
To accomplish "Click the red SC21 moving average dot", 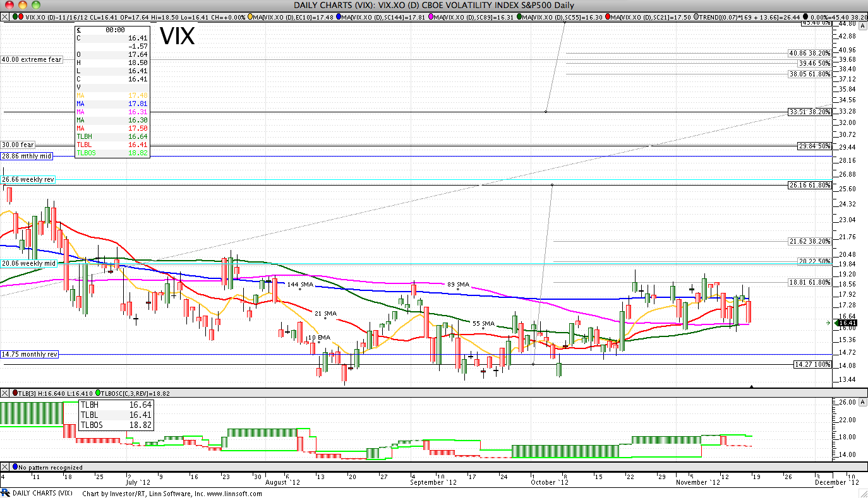I will 607,16.
